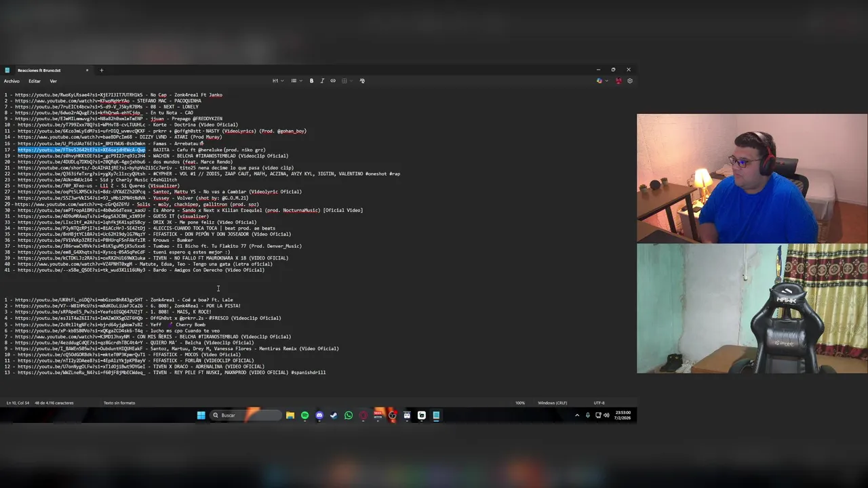Open the Archivo menu
This screenshot has width=868, height=488.
tap(12, 81)
